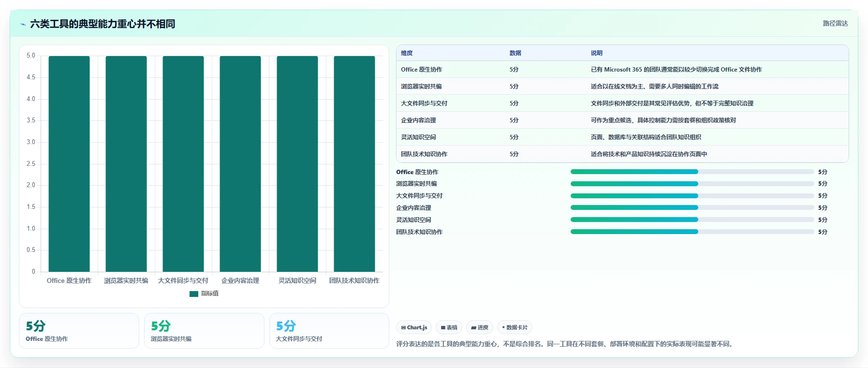Click the 企业内容治理 progress bar

[692, 207]
